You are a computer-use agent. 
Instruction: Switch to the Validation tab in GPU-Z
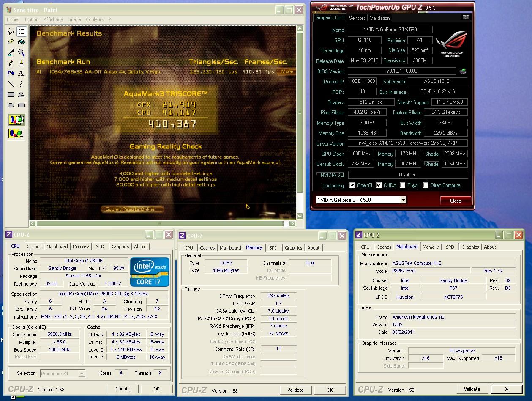pos(380,18)
